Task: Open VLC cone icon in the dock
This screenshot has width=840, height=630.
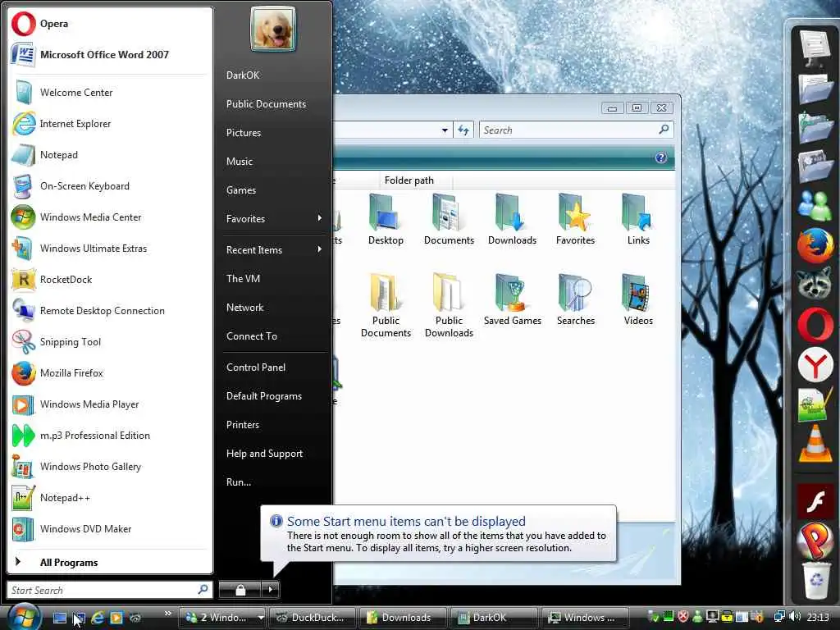Action: point(815,444)
